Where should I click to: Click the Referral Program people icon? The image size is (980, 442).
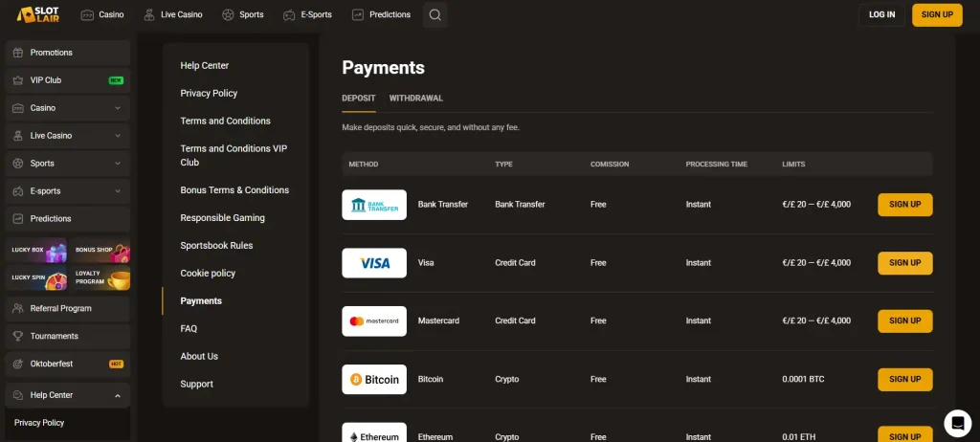pyautogui.click(x=18, y=308)
